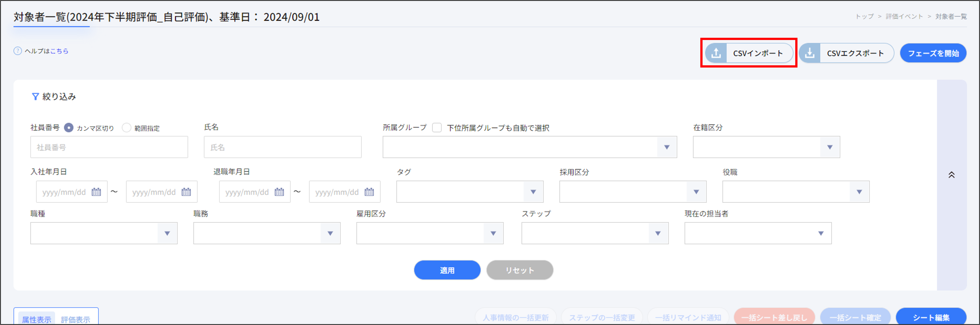This screenshot has width=980, height=325.
Task: Select the カンマ区切り radio button
Action: click(69, 128)
